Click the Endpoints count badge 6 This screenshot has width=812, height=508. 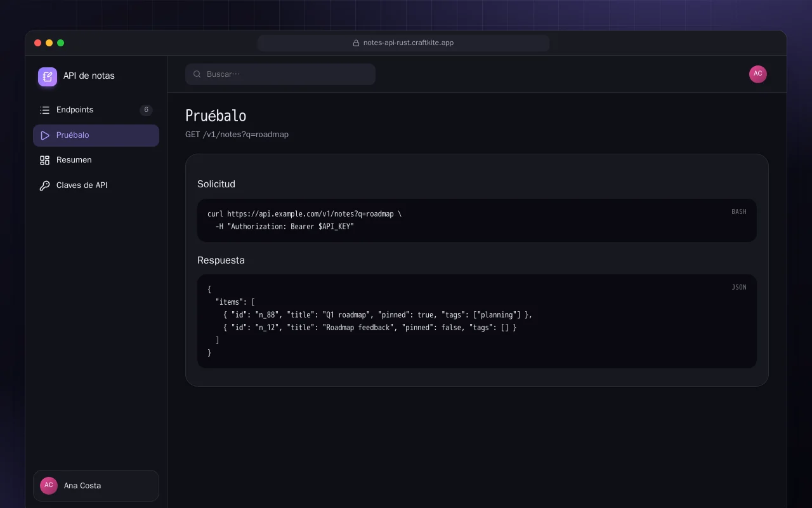[x=146, y=110]
